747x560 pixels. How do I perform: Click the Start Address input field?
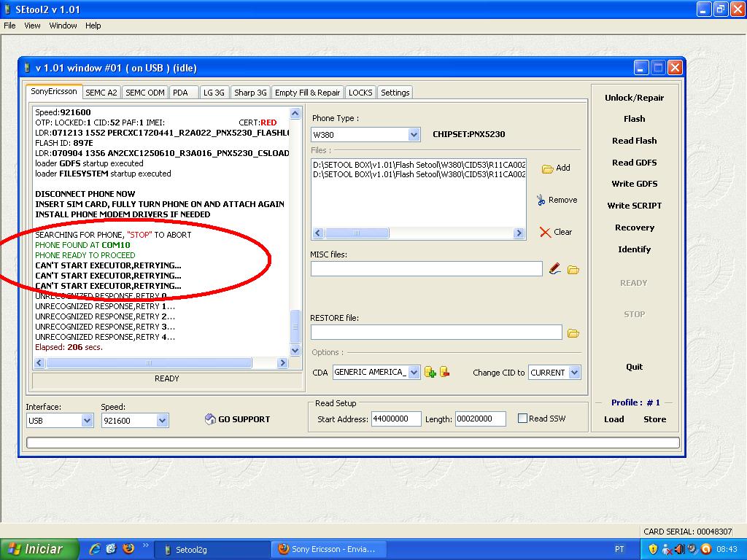tap(396, 419)
